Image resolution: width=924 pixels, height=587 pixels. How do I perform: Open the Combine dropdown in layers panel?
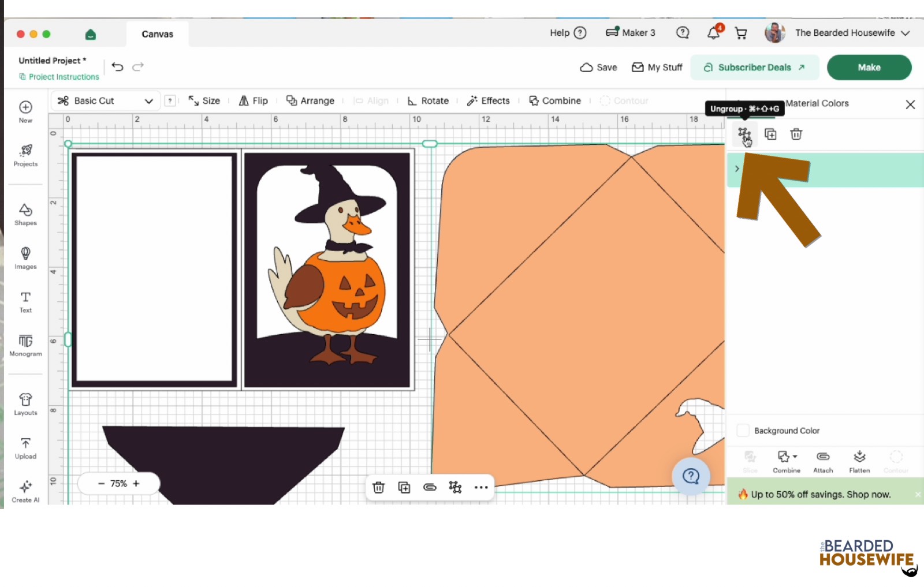pos(787,462)
